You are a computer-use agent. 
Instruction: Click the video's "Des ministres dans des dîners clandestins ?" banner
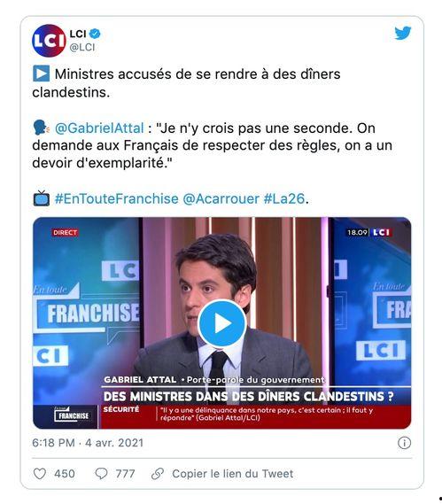[x=248, y=396]
